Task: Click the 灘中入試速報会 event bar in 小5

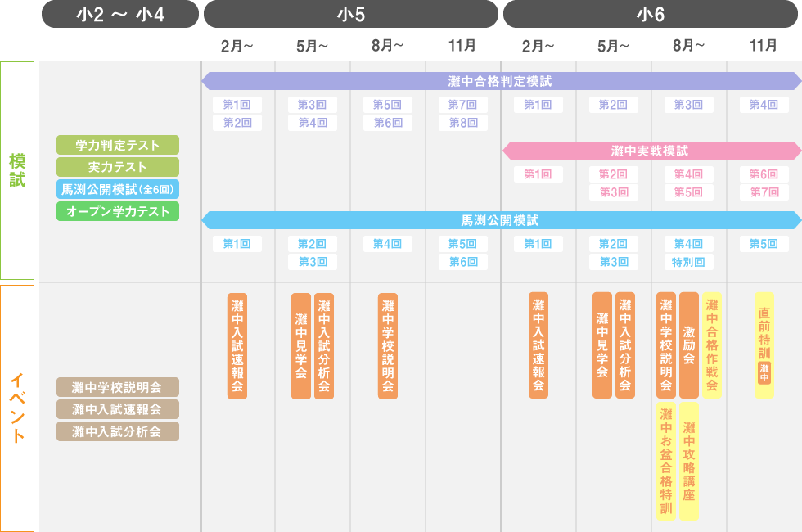Action: coord(237,348)
